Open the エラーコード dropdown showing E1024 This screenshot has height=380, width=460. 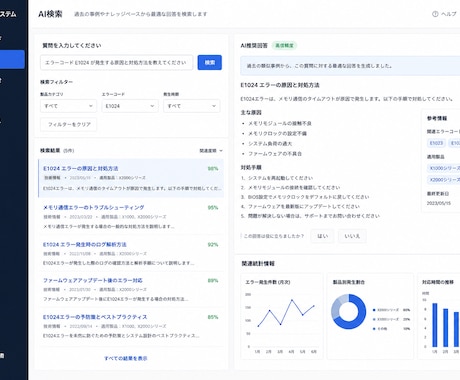click(130, 106)
